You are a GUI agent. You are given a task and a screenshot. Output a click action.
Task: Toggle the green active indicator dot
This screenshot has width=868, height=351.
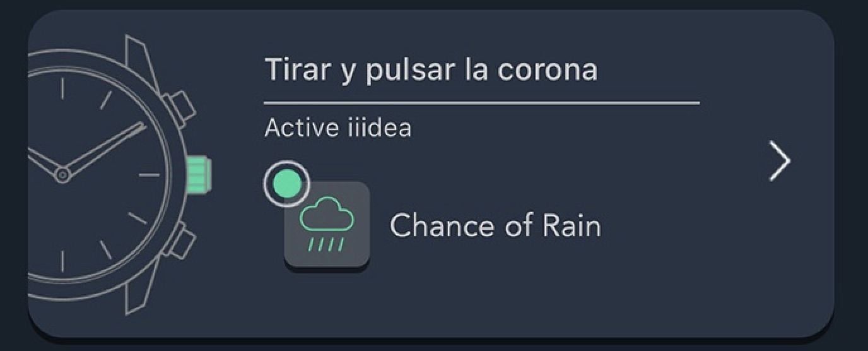[287, 184]
